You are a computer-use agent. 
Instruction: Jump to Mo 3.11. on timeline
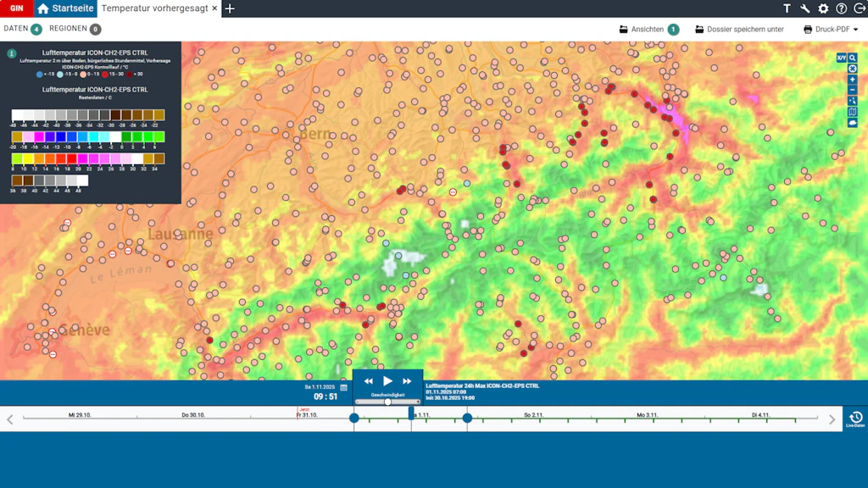click(x=647, y=415)
